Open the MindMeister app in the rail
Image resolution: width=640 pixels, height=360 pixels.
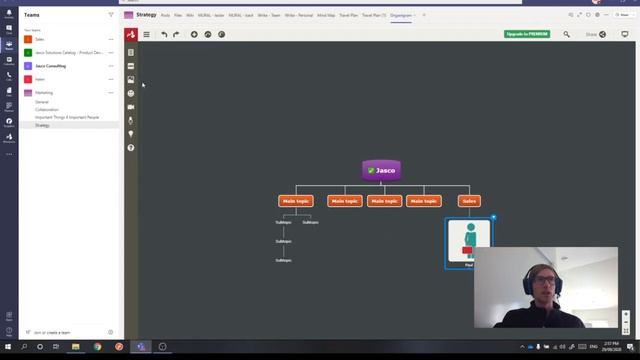pos(9,138)
